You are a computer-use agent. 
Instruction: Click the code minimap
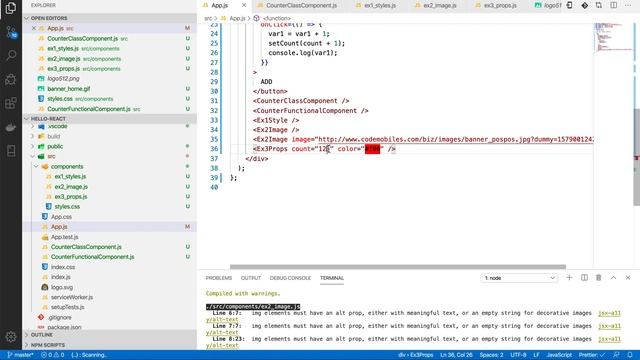[x=613, y=37]
